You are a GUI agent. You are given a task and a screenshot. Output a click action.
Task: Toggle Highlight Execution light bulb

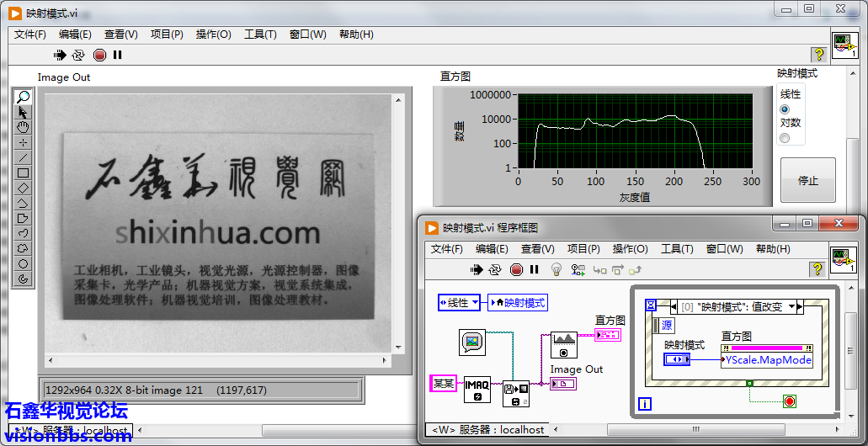point(556,269)
